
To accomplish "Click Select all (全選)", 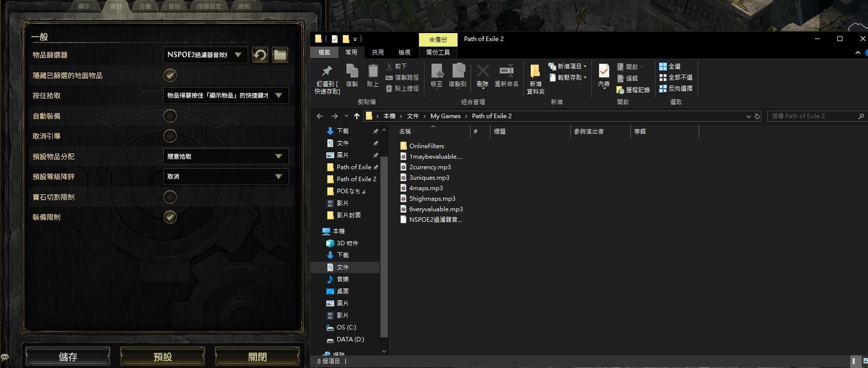I will 670,66.
